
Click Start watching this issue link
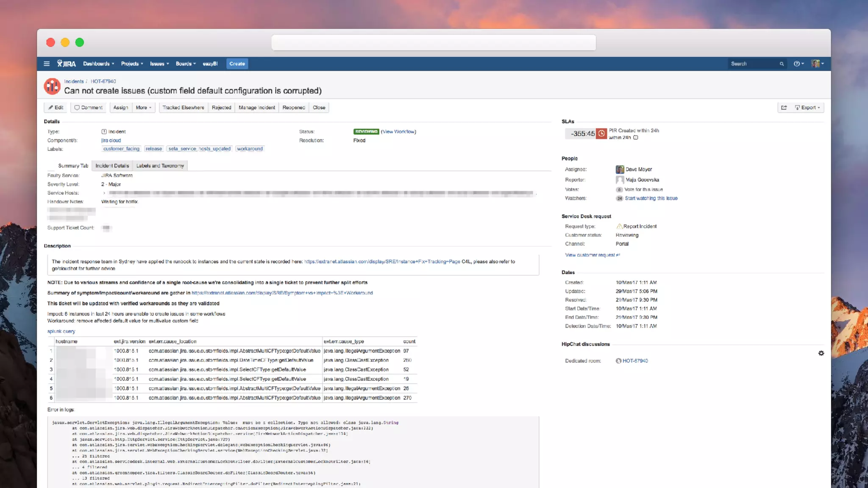(x=651, y=198)
